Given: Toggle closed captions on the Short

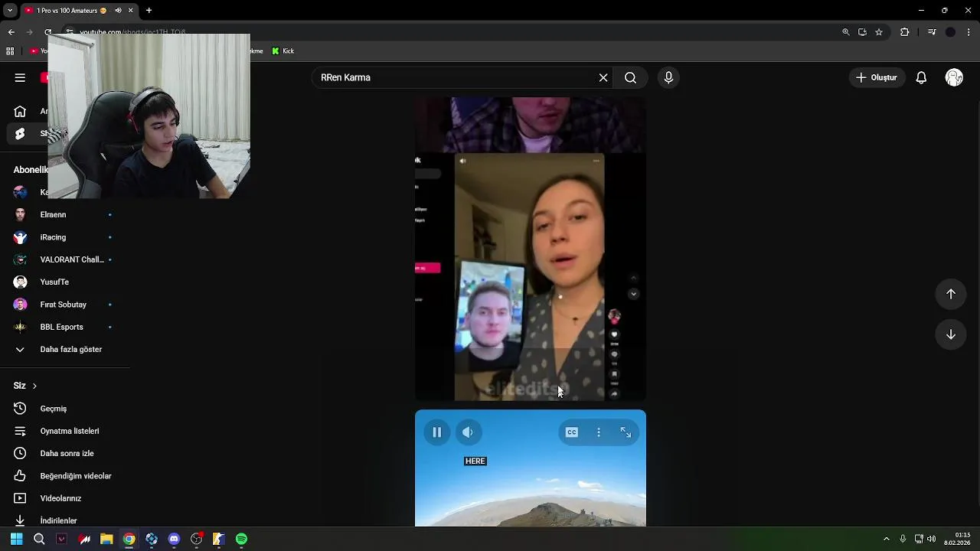Looking at the screenshot, I should [x=571, y=432].
